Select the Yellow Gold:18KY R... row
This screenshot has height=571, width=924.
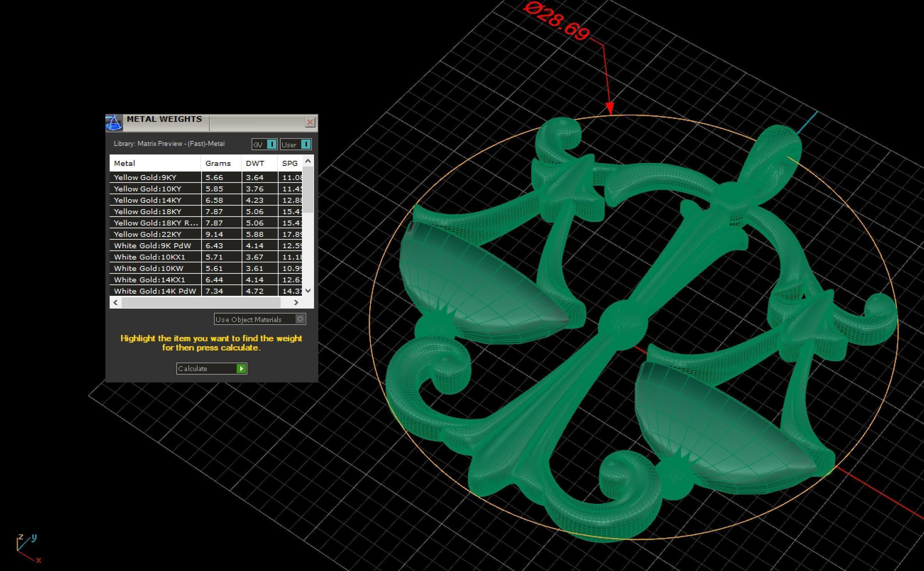click(x=207, y=222)
